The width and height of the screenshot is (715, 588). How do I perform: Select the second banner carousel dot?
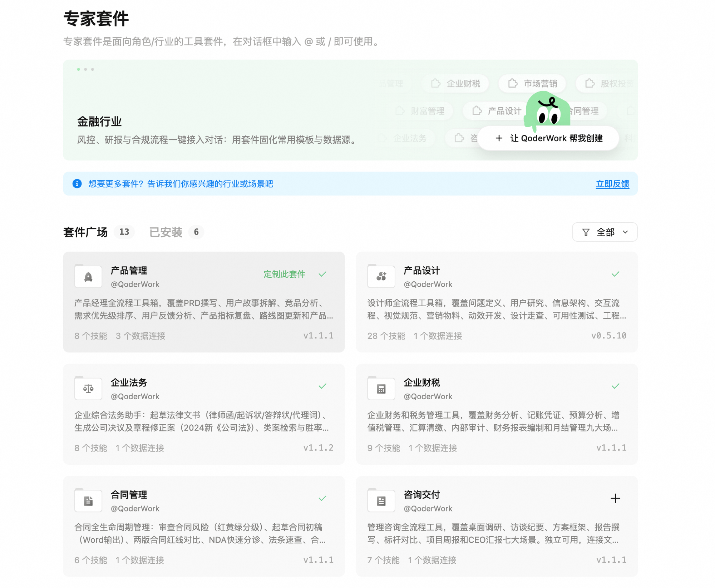click(x=85, y=69)
